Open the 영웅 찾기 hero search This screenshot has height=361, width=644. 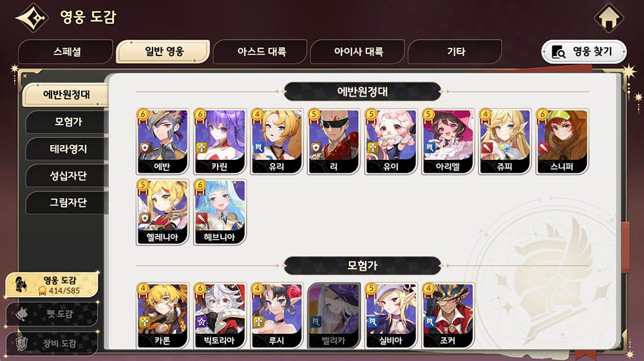pyautogui.click(x=583, y=52)
